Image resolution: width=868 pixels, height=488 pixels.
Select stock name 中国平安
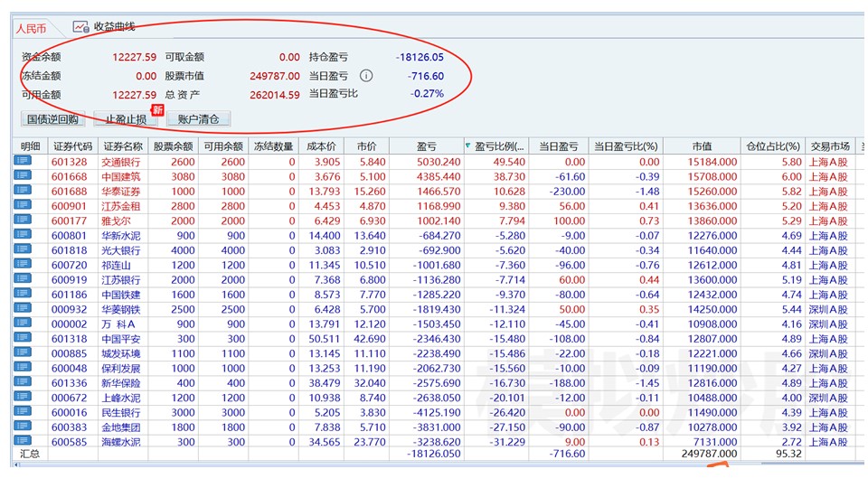tap(120, 339)
